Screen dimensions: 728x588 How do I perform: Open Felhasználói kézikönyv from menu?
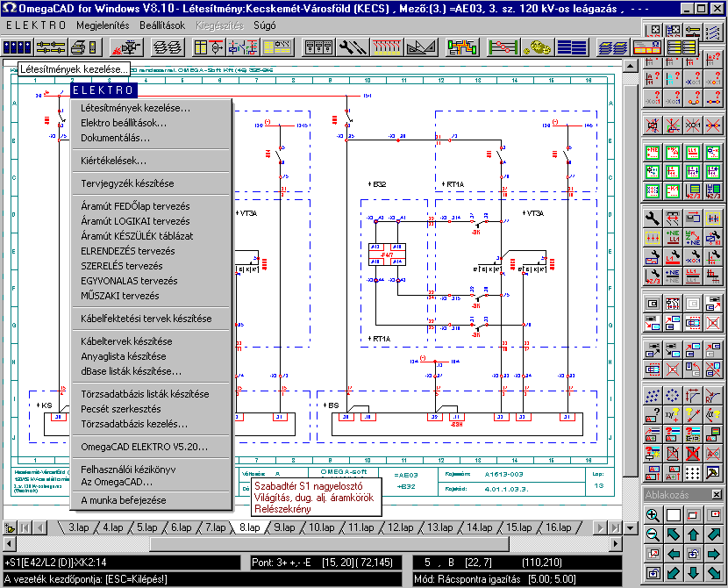point(128,470)
